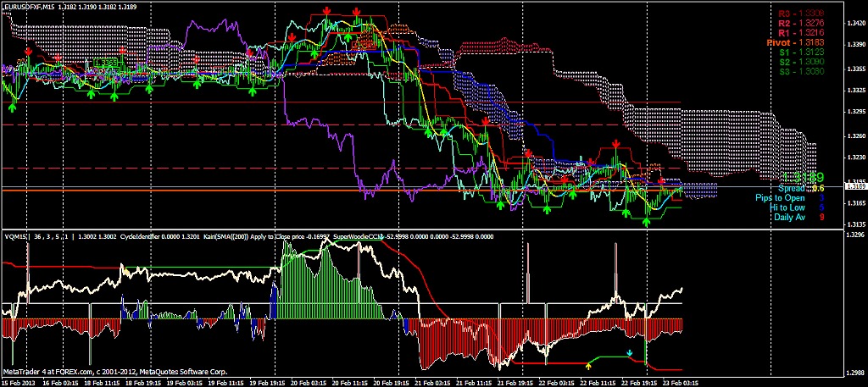Click the Spread readout label
This screenshot has width=868, height=387.
pyautogui.click(x=797, y=189)
